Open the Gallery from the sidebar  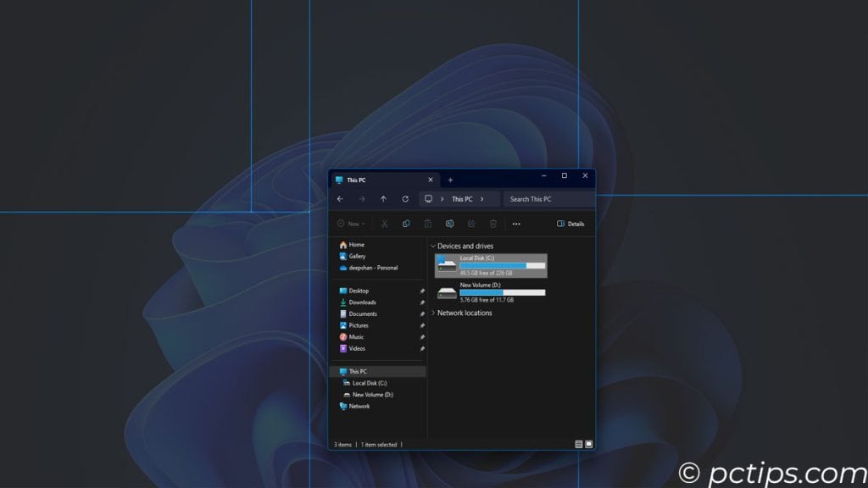pyautogui.click(x=357, y=256)
